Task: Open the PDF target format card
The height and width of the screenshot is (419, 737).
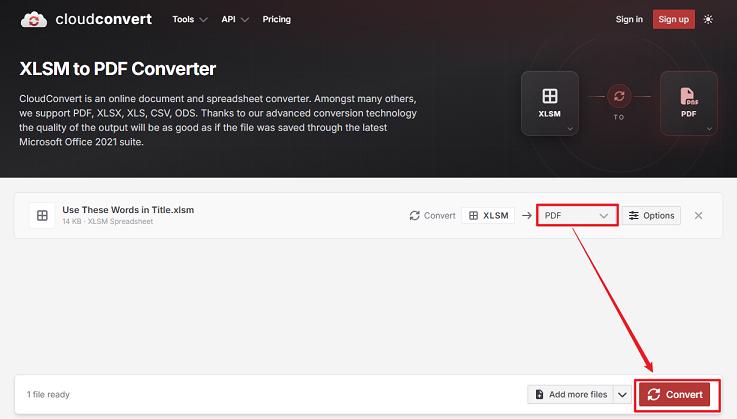Action: pos(689,103)
